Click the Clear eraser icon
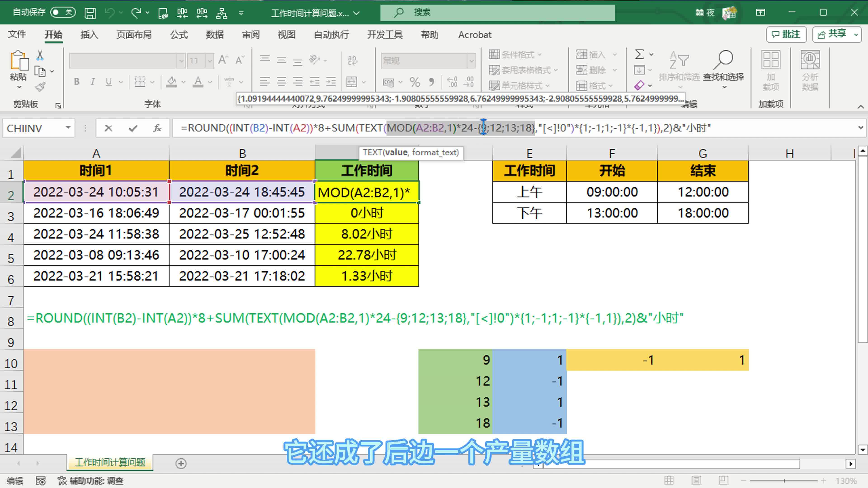This screenshot has height=488, width=868. pyautogui.click(x=639, y=85)
